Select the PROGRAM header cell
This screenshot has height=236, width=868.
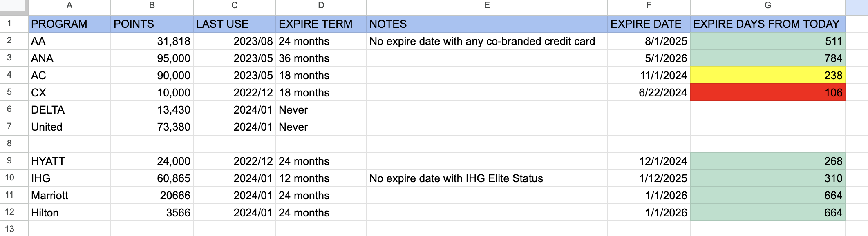[x=69, y=24]
